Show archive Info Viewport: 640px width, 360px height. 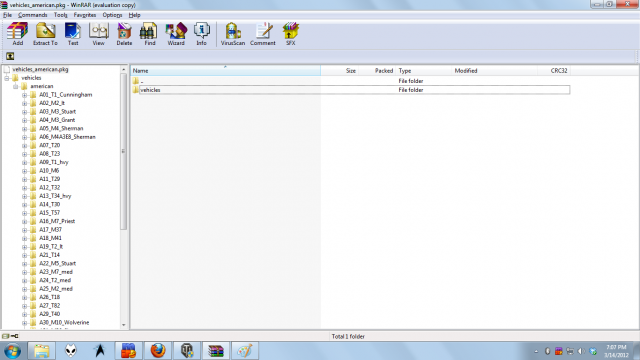pyautogui.click(x=201, y=34)
